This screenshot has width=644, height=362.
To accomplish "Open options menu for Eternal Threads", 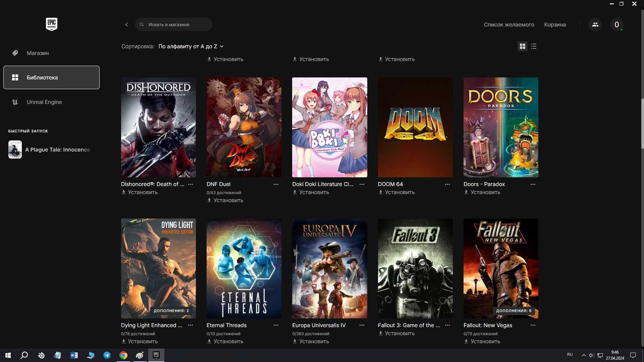I will pyautogui.click(x=276, y=325).
